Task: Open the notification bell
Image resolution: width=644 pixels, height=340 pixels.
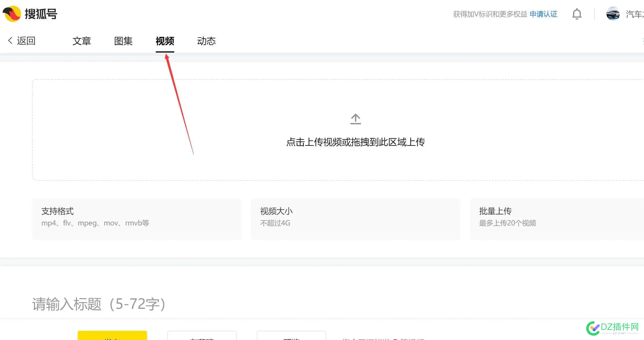Action: click(577, 14)
